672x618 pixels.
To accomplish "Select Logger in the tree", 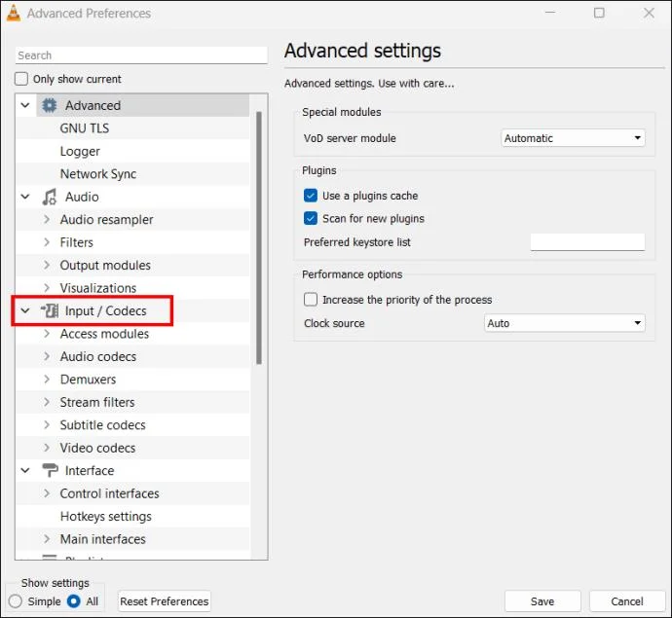I will coord(80,151).
